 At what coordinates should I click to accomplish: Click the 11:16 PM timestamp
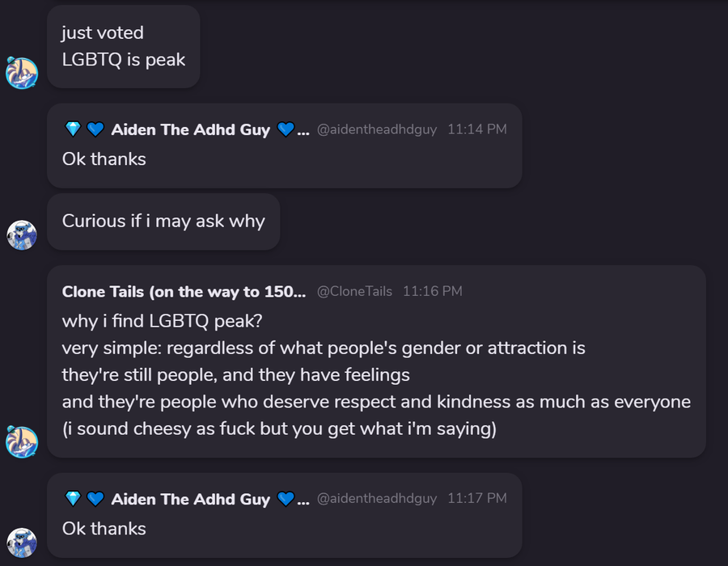433,291
